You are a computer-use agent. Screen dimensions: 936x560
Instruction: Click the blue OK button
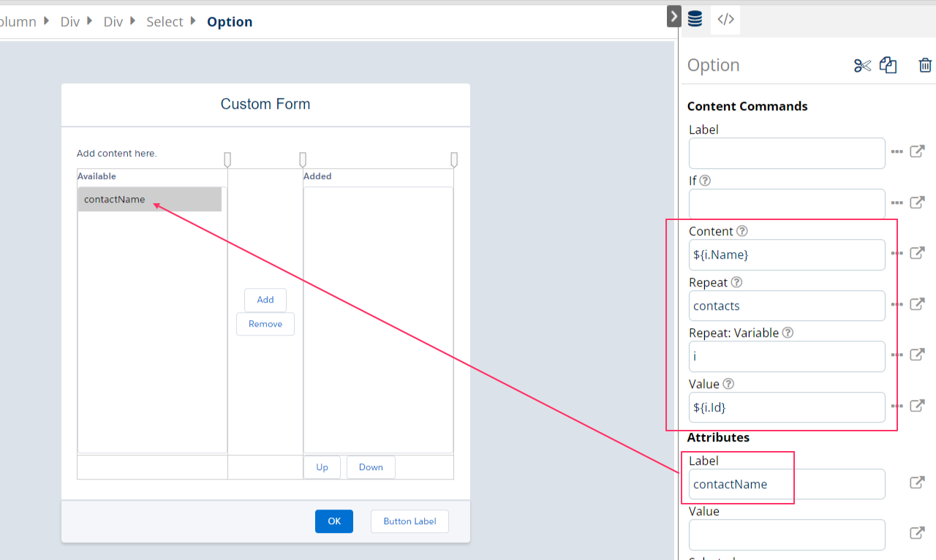click(x=334, y=521)
